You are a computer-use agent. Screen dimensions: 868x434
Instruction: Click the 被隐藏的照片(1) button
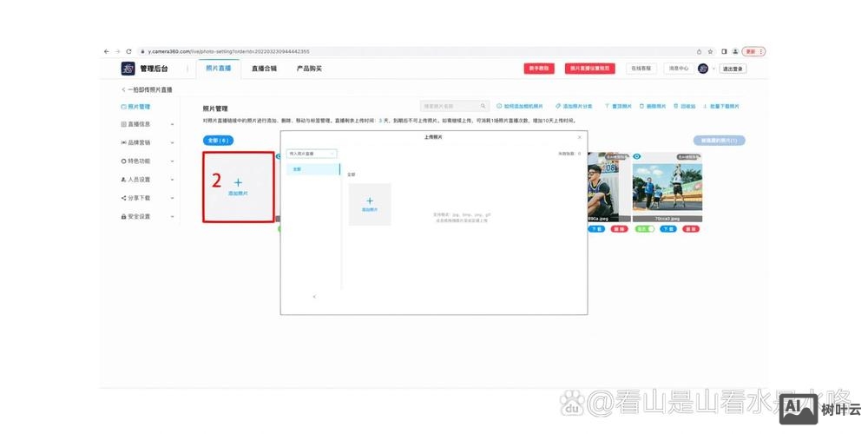tap(719, 141)
